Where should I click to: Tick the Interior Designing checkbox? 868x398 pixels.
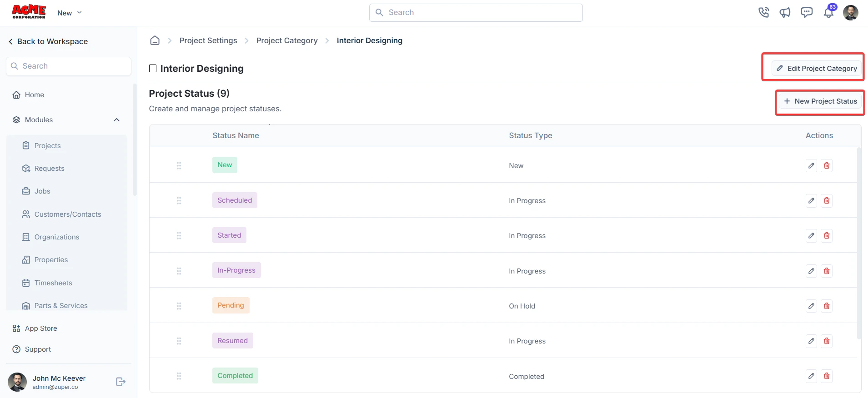[x=153, y=69]
